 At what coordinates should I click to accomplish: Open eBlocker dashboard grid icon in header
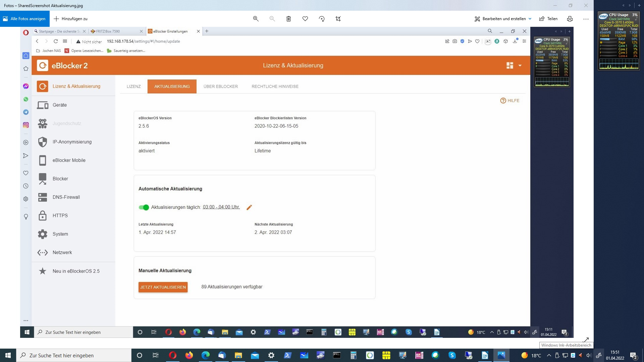(x=510, y=65)
